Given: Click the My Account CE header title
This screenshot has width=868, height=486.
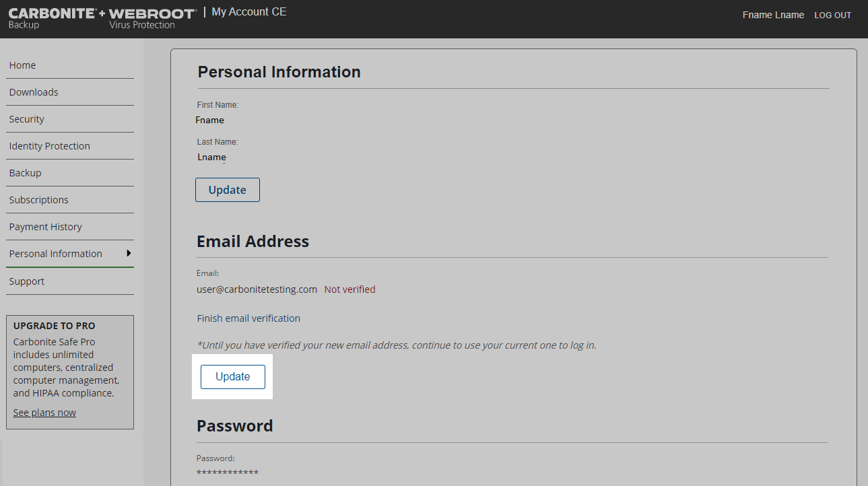Looking at the screenshot, I should (x=249, y=12).
